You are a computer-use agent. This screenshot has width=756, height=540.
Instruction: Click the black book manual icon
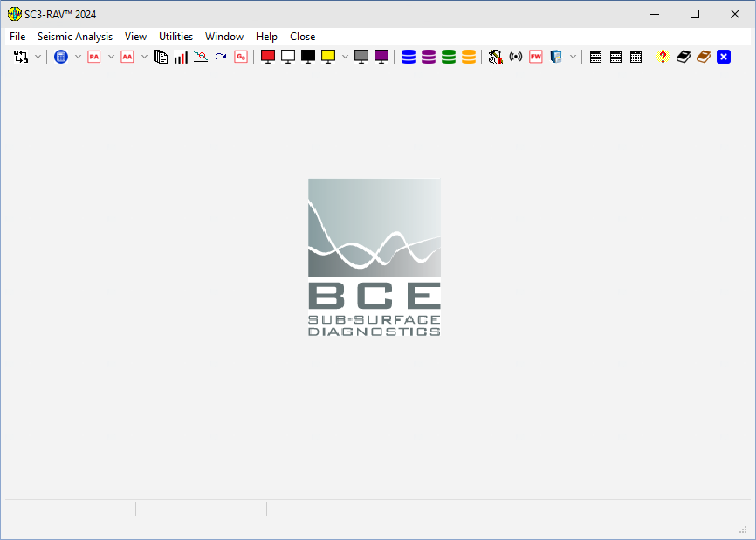pyautogui.click(x=684, y=57)
